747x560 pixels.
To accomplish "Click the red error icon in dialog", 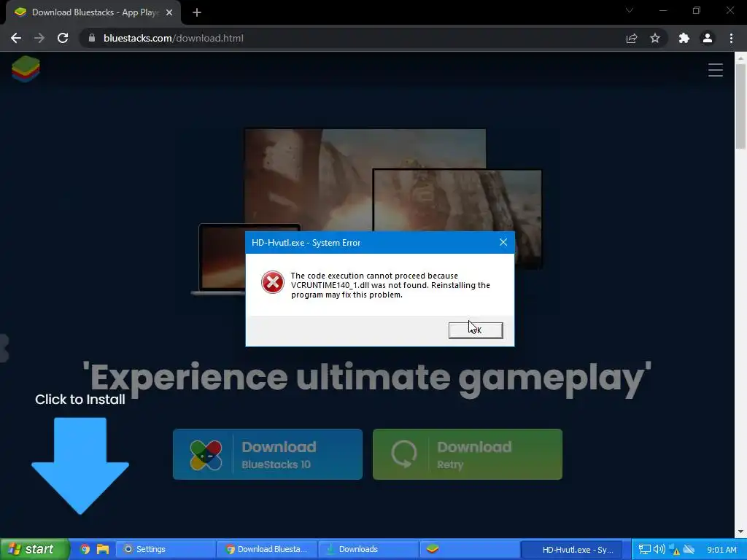I will pos(273,282).
